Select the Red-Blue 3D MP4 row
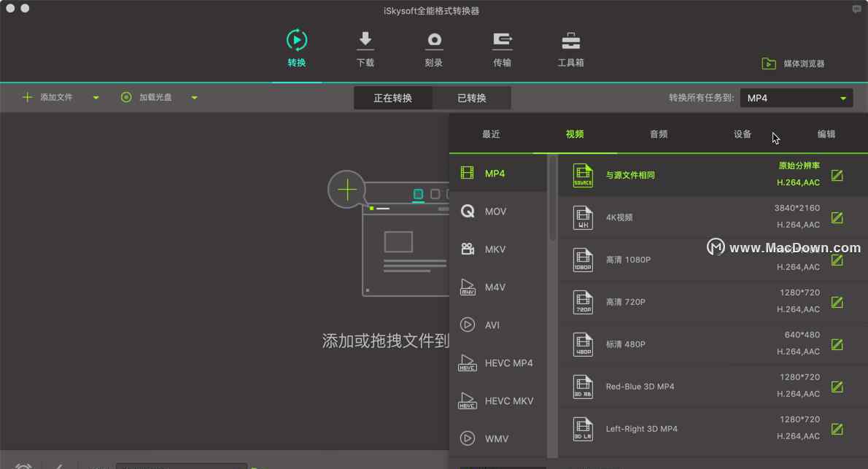The width and height of the screenshot is (868, 469). (x=713, y=387)
